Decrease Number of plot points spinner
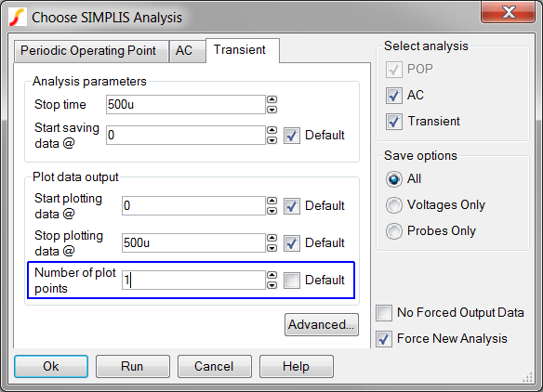The image size is (543, 392). click(272, 285)
